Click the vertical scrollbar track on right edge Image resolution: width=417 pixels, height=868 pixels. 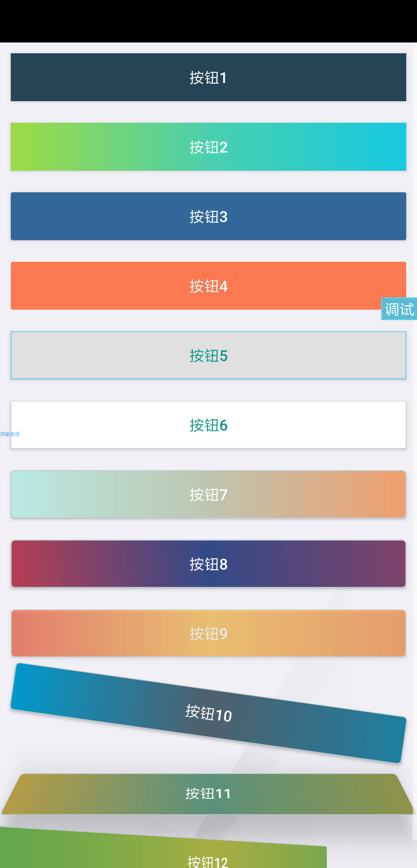[415, 502]
